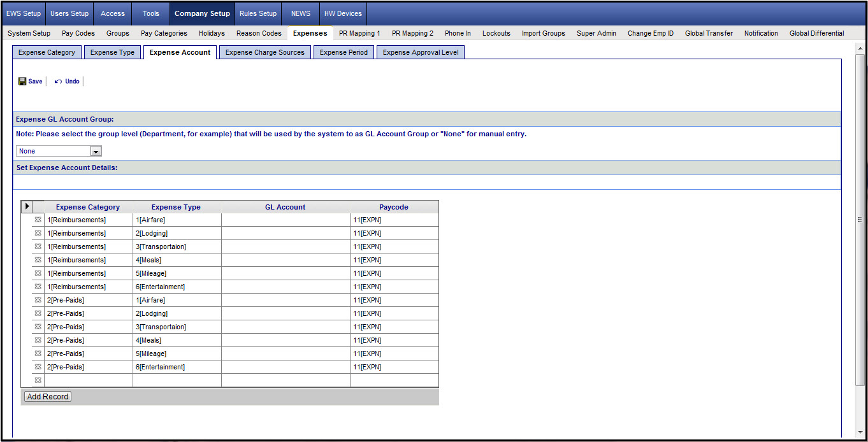Click the X icon on empty last row
The image size is (868, 442).
click(38, 380)
